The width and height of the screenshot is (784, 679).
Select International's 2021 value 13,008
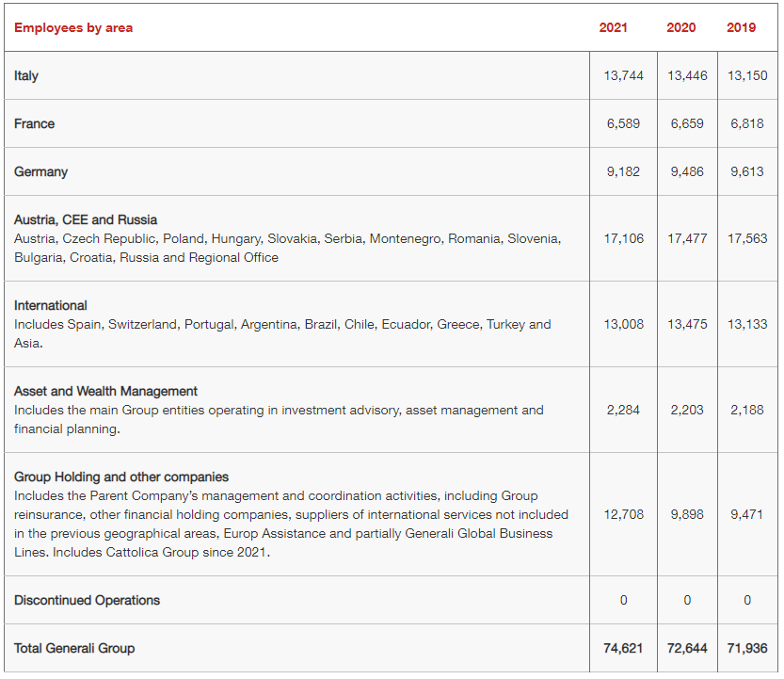tap(623, 324)
